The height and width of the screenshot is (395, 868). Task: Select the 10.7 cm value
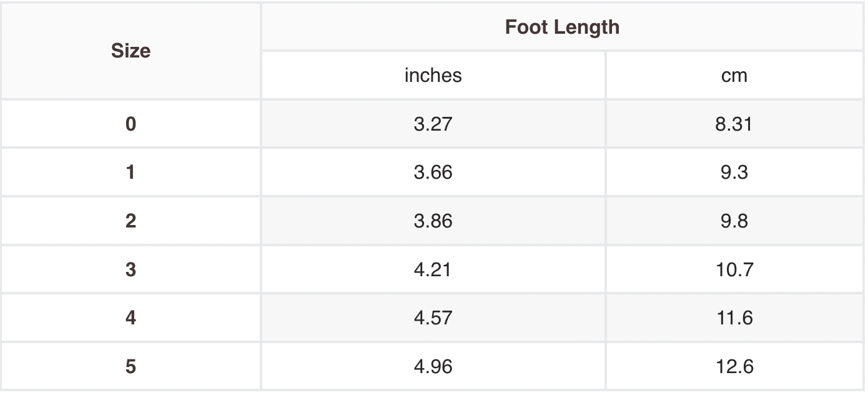(734, 269)
